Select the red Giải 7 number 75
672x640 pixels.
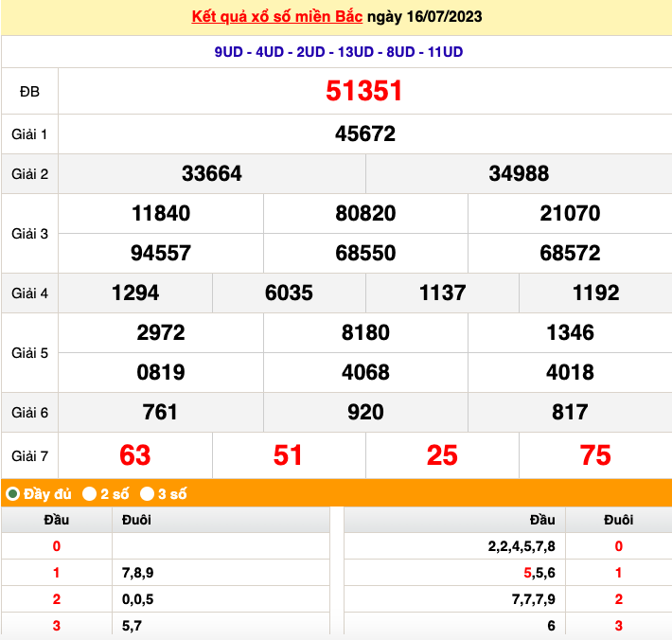[595, 455]
